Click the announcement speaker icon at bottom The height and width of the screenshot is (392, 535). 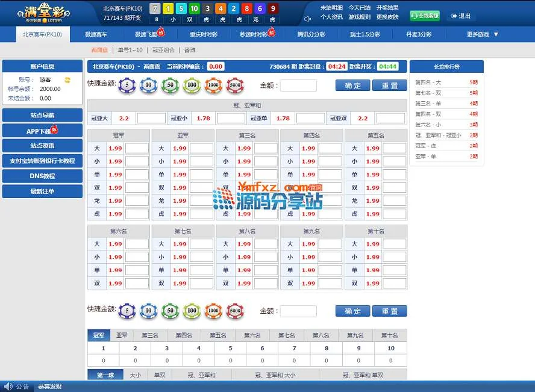8,387
